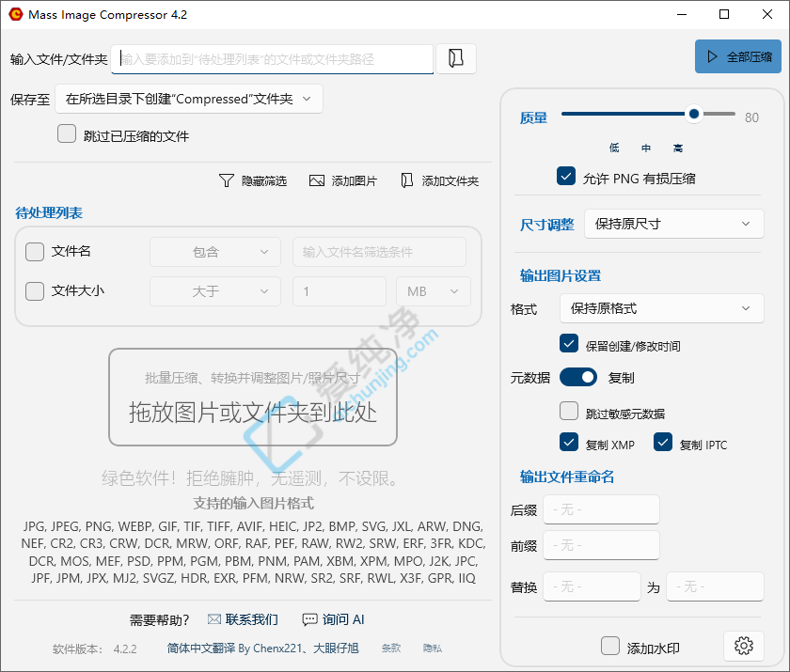Click the input file/folder path field
This screenshot has height=672, width=790.
[x=272, y=59]
